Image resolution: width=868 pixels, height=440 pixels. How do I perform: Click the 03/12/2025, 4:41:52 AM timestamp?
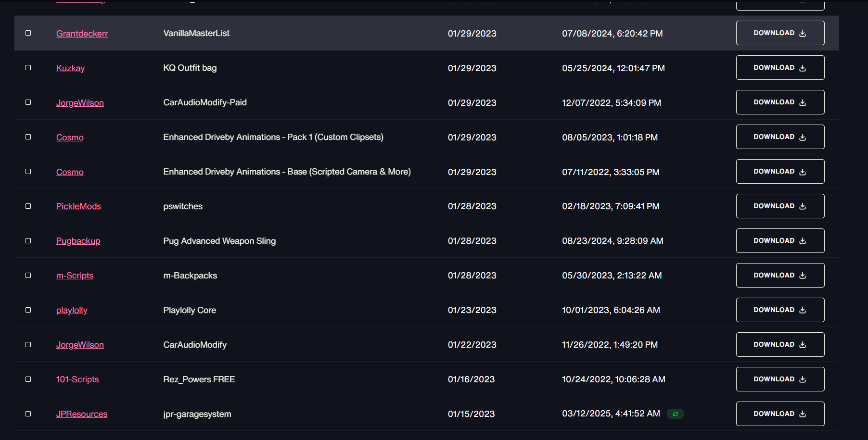pyautogui.click(x=611, y=414)
